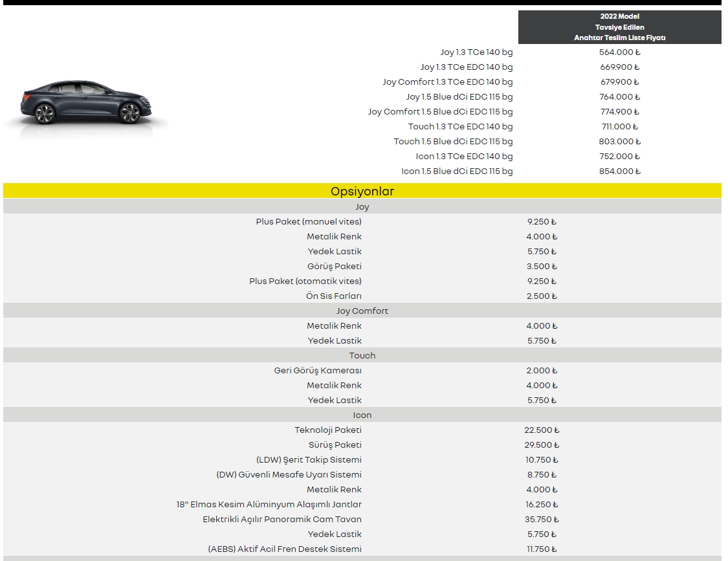Select Elektrikli Açılır Panoramik Cam Tavan option
This screenshot has width=728, height=561.
coord(282,520)
